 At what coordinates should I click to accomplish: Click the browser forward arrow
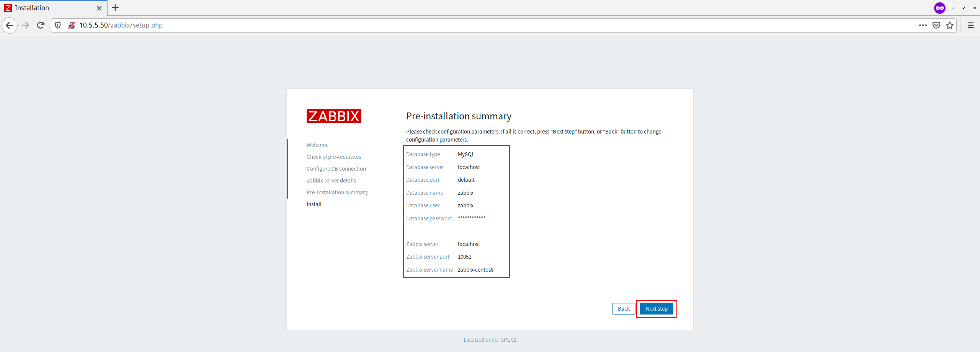[25, 25]
